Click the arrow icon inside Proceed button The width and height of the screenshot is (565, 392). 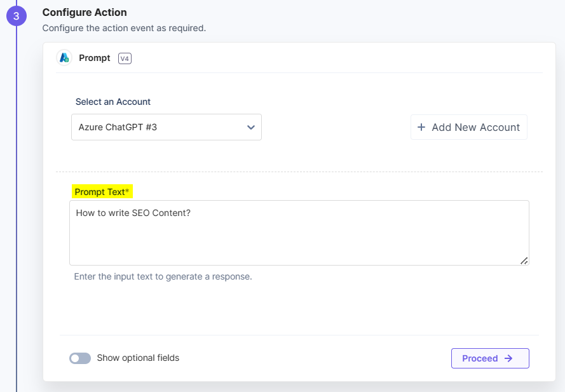pyautogui.click(x=508, y=358)
